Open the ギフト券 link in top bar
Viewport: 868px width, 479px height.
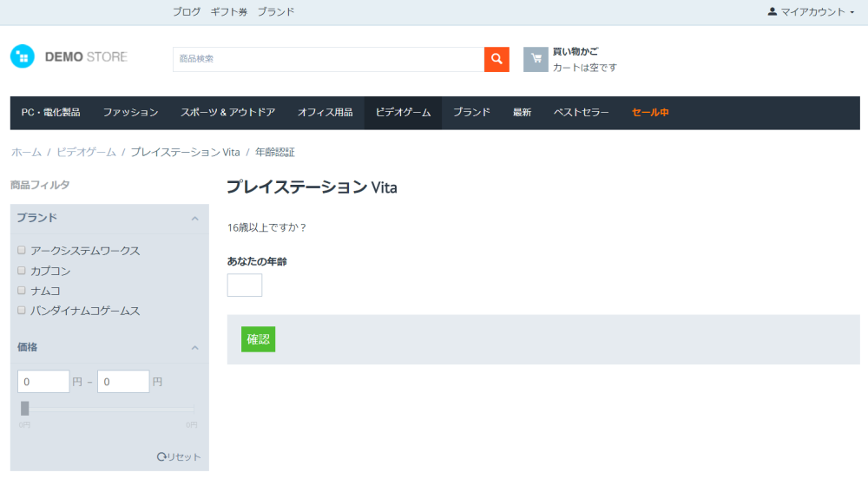tap(228, 11)
